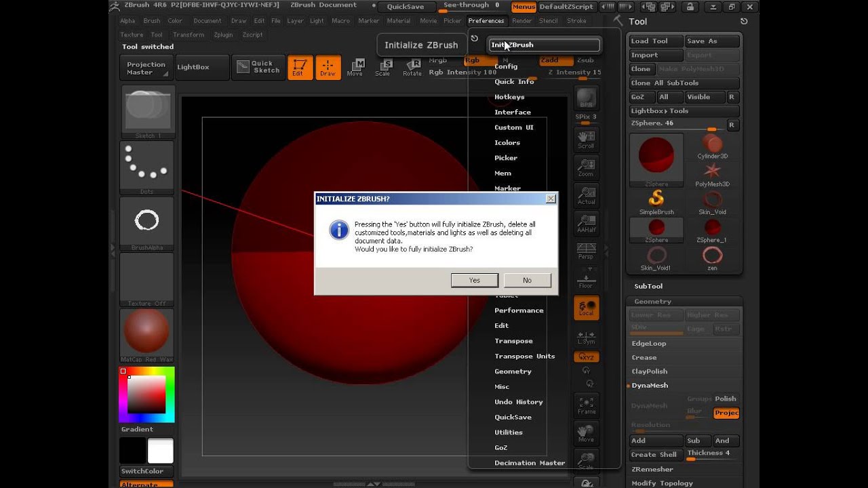Toggle the Menus button
Viewport: 868px width, 488px height.
524,7
